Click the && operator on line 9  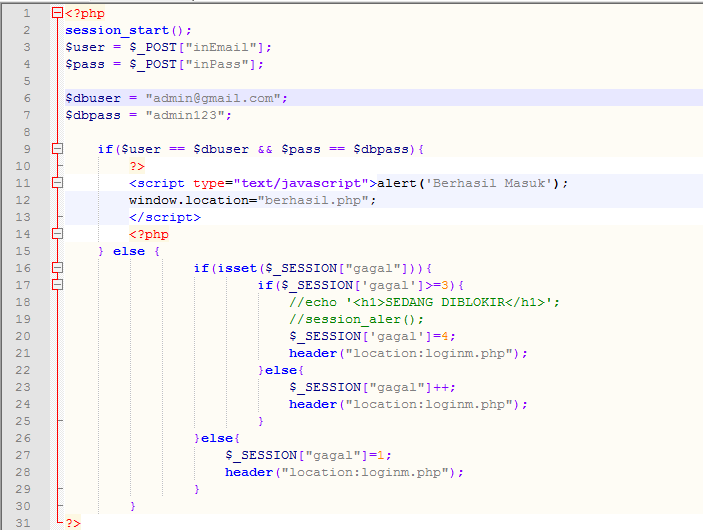265,149
